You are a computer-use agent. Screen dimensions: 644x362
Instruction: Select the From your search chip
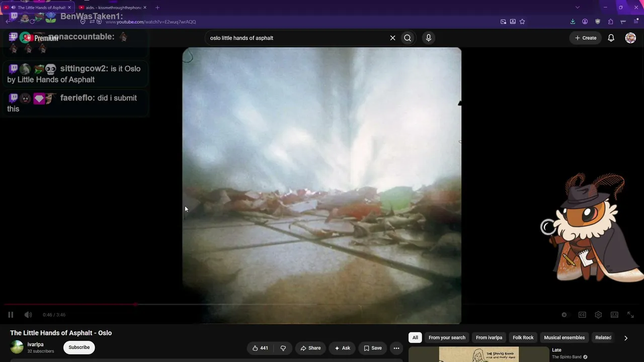[447, 337]
